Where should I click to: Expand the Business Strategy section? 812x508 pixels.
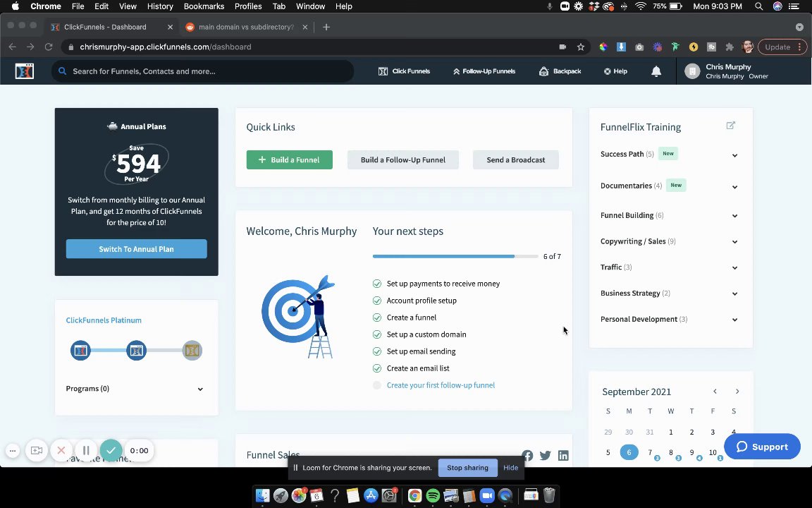point(735,294)
